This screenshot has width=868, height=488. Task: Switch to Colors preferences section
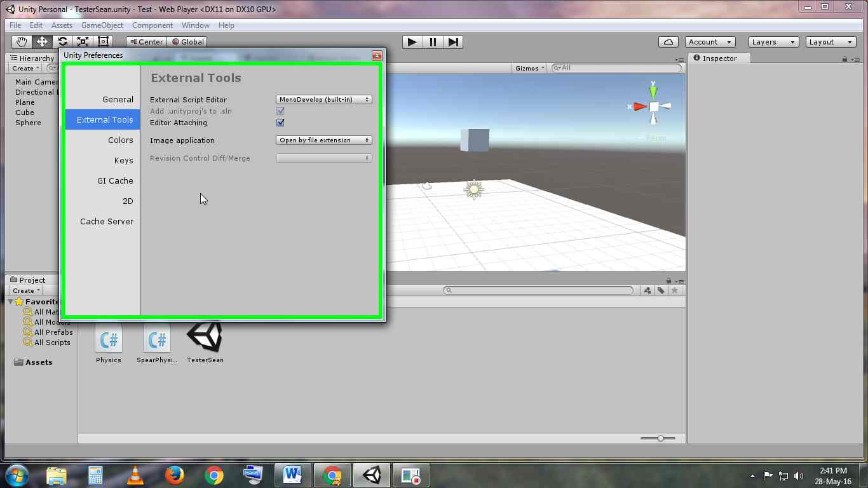click(x=102, y=140)
